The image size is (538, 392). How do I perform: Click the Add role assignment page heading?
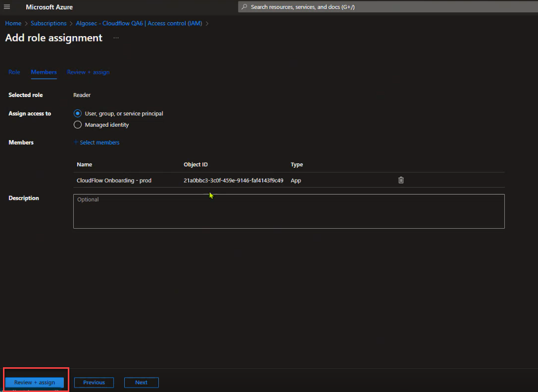point(53,38)
